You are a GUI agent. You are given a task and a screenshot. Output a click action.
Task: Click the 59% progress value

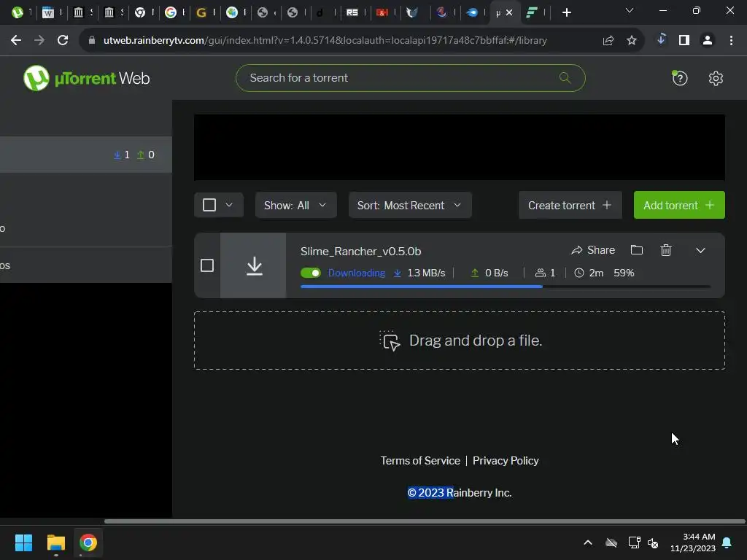pos(624,273)
